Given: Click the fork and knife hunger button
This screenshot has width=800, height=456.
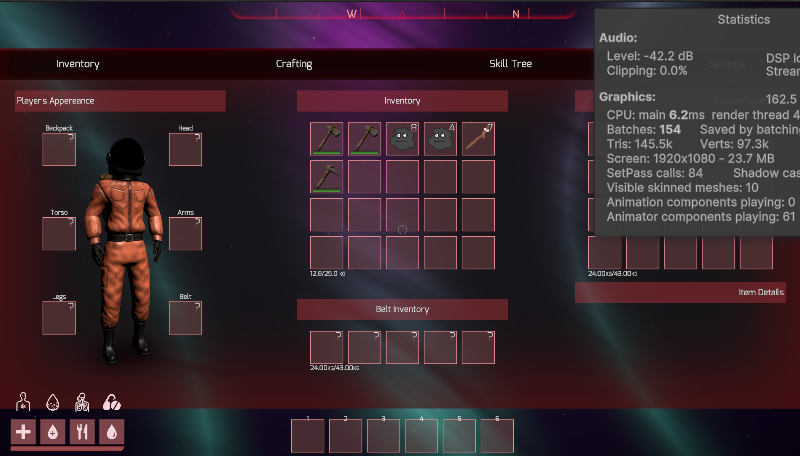Looking at the screenshot, I should (82, 433).
